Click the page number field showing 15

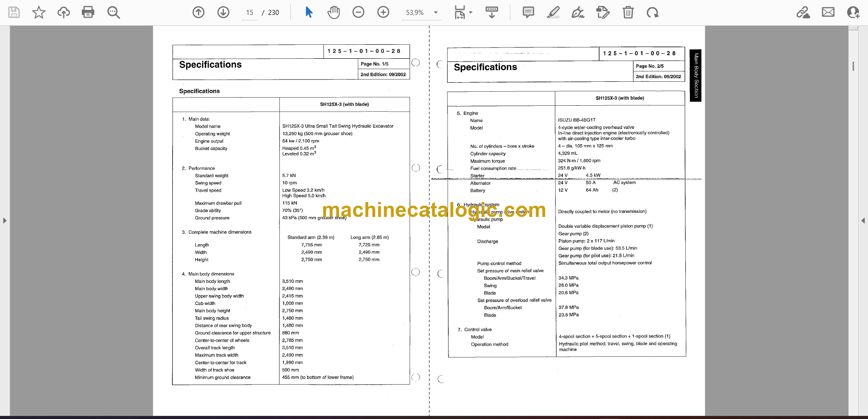(250, 13)
